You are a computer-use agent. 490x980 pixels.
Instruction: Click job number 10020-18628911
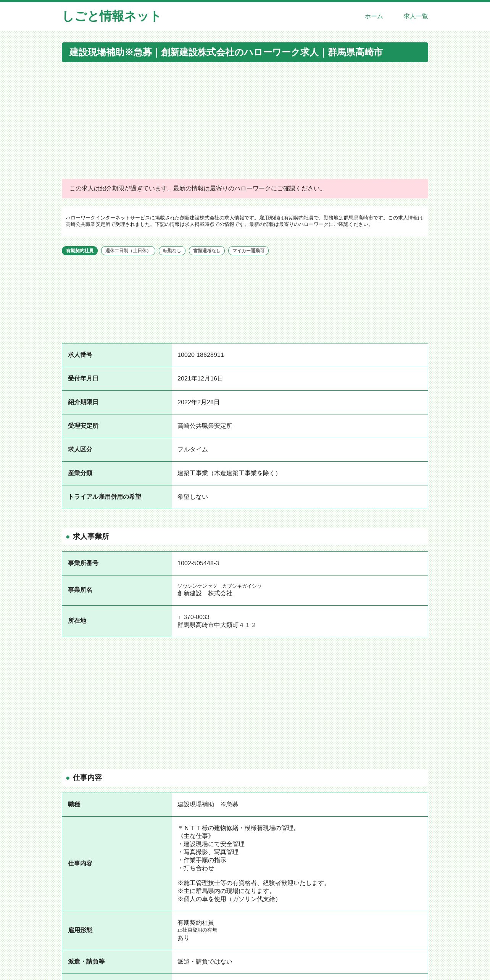201,355
